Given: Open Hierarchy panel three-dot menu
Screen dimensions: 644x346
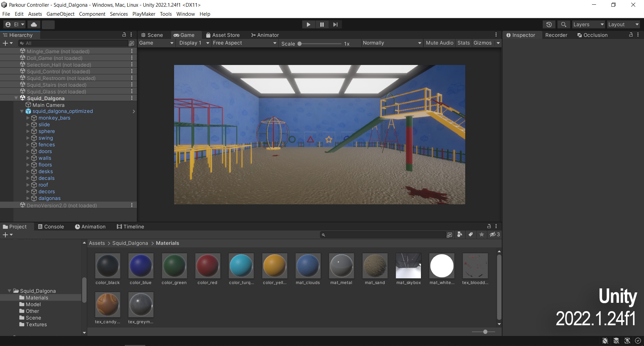Looking at the screenshot, I should click(x=131, y=35).
